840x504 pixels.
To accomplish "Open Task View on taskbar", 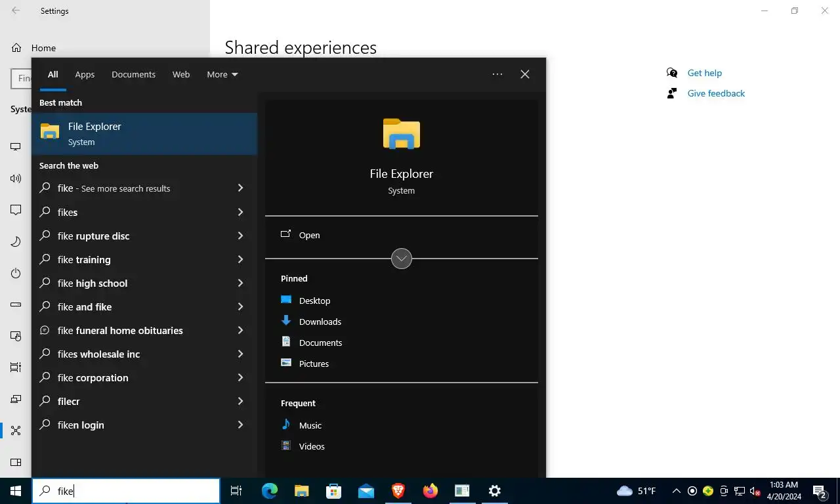I will pos(236,491).
